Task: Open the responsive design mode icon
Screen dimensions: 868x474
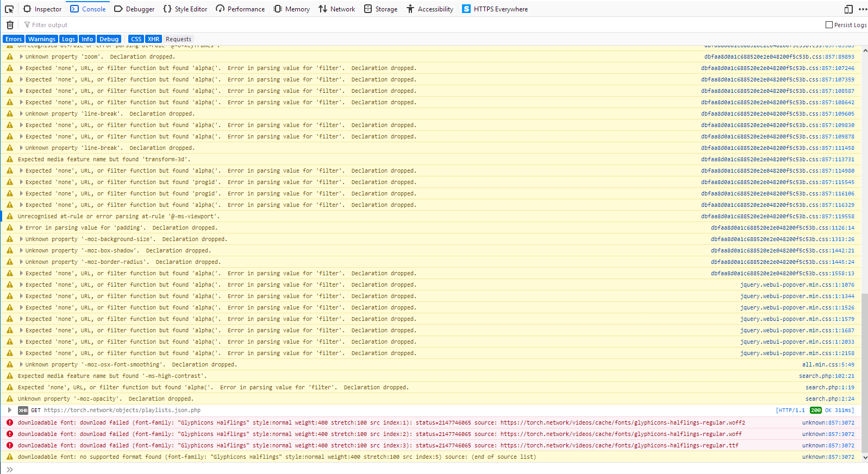Action: [848, 9]
